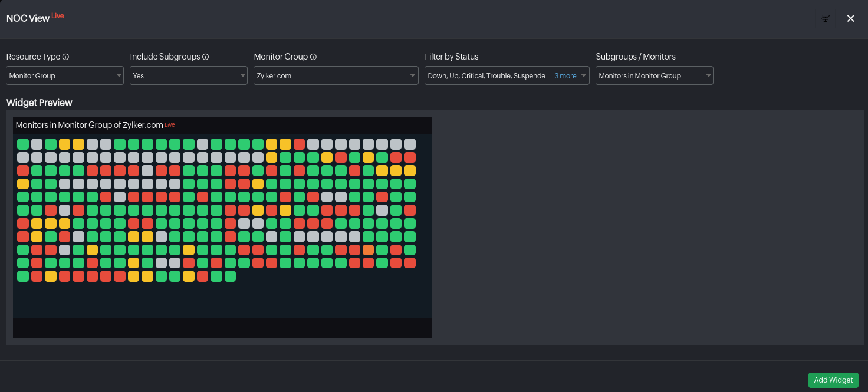The width and height of the screenshot is (868, 392).
Task: Click the info icon next to Monitor Group
Action: point(313,57)
